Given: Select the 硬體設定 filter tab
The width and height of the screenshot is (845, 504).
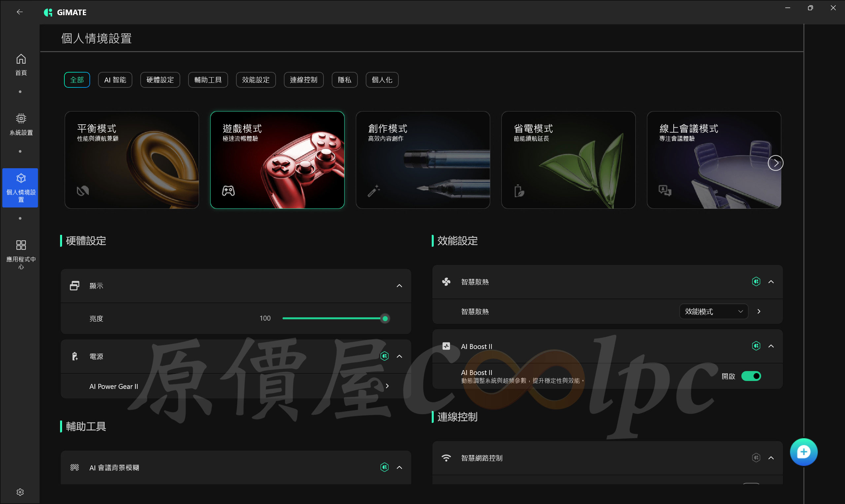Looking at the screenshot, I should coord(160,80).
